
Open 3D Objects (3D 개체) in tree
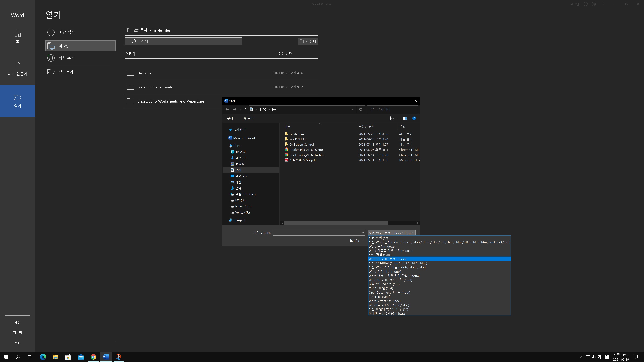pyautogui.click(x=238, y=152)
